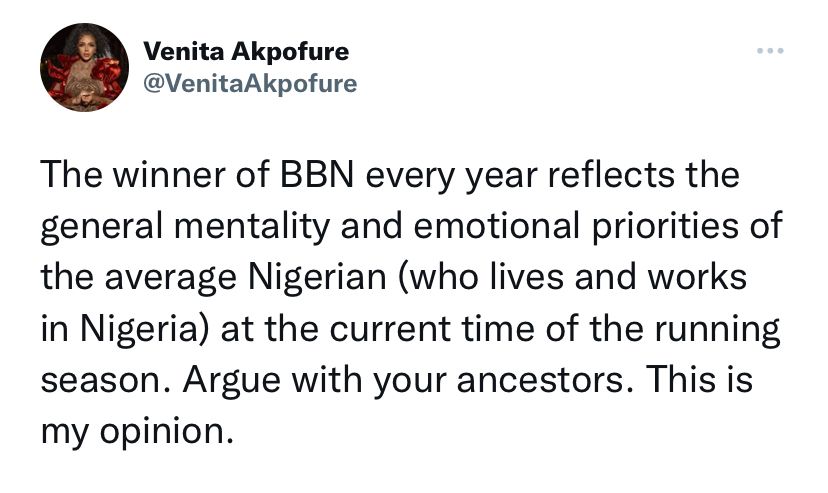Image resolution: width=828 pixels, height=493 pixels.
Task: Click the word 'season.' in the tweet
Action: pos(106,379)
